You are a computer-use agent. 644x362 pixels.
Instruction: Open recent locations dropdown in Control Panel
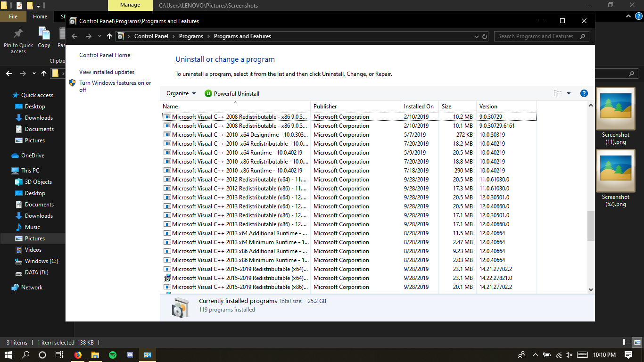point(99,36)
